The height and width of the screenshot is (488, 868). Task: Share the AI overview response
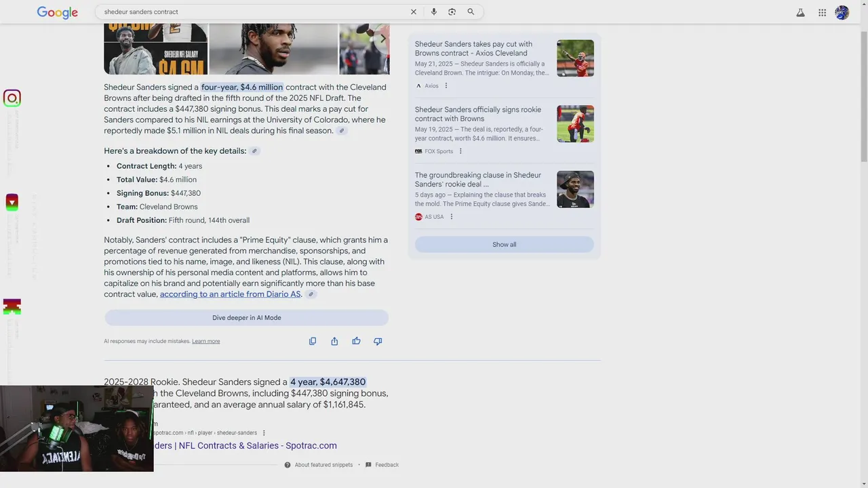pos(334,341)
